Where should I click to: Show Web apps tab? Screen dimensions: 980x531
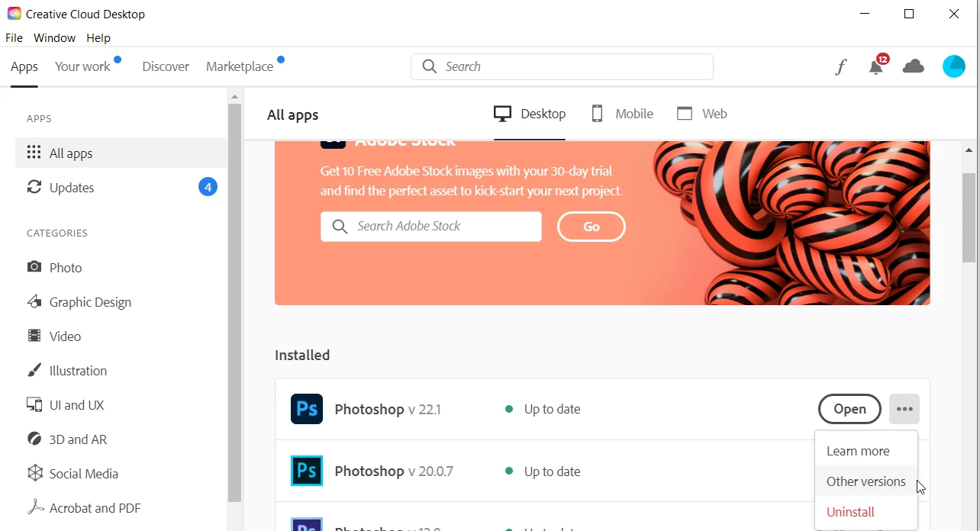(702, 114)
